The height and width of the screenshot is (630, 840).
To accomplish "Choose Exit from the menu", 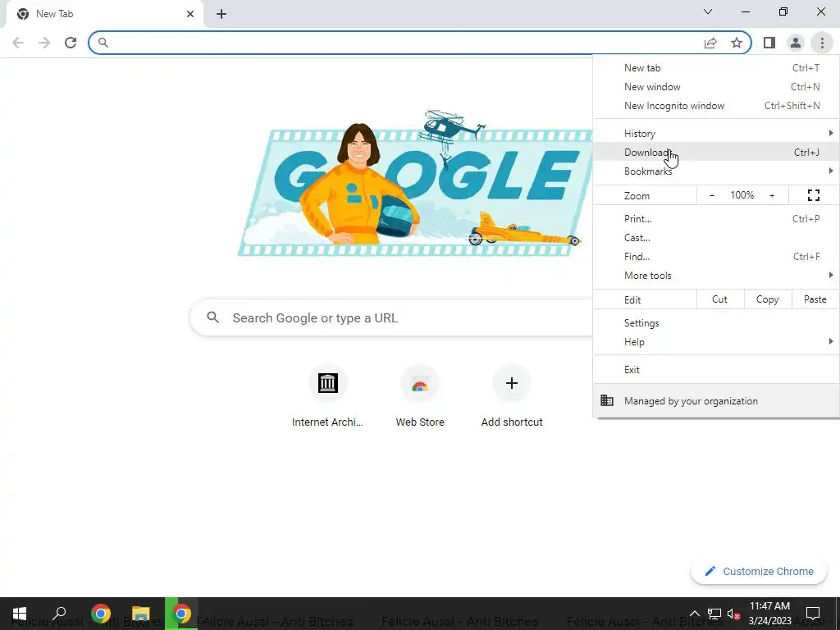I will coord(716,370).
